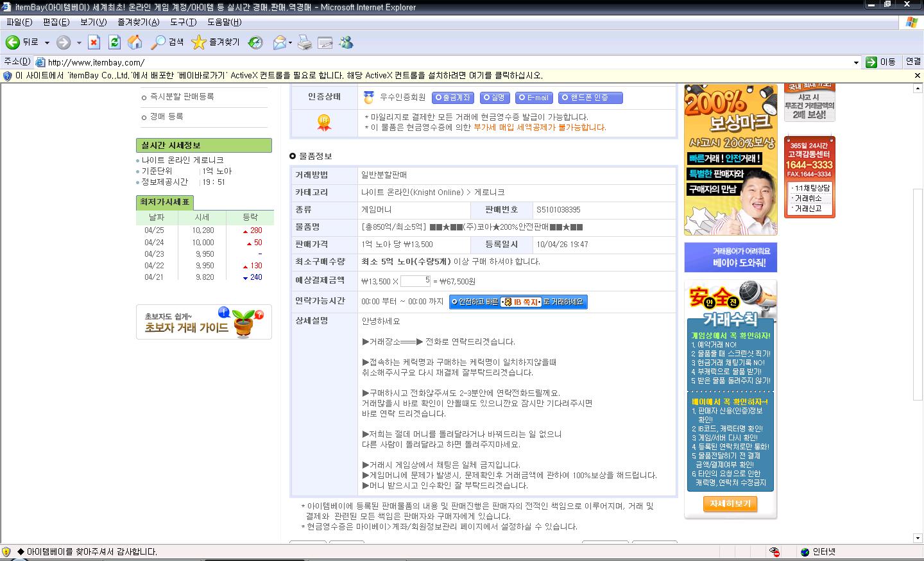Open the 즐겨찾기(A) menu
This screenshot has width=924, height=561.
(139, 22)
